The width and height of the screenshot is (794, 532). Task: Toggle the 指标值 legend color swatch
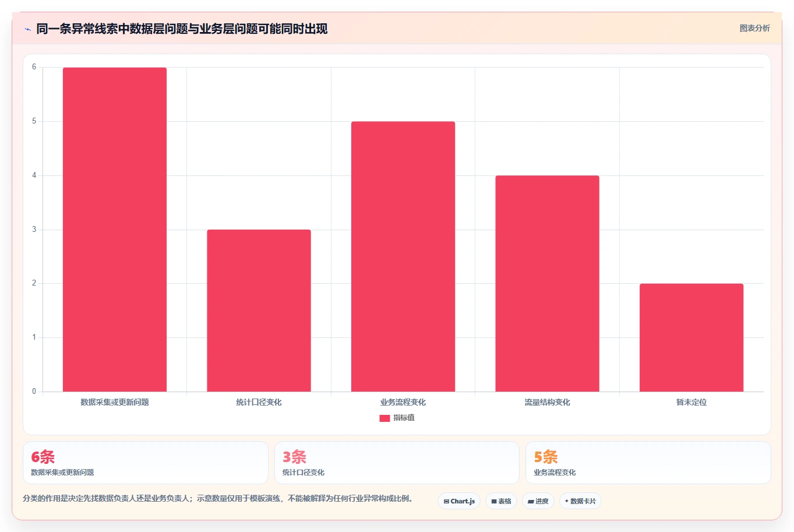[384, 418]
